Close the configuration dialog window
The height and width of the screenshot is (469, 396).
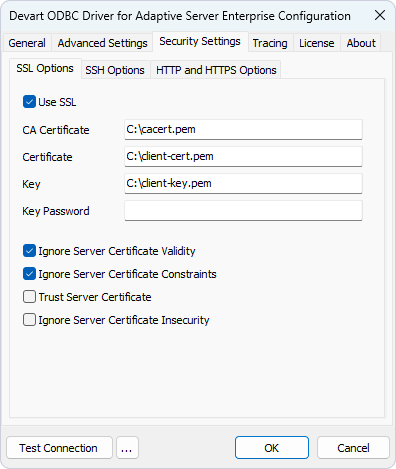pyautogui.click(x=380, y=15)
